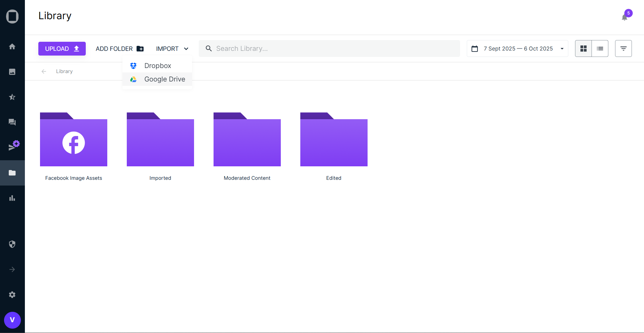
Task: Click the UPLOAD button
Action: 62,48
